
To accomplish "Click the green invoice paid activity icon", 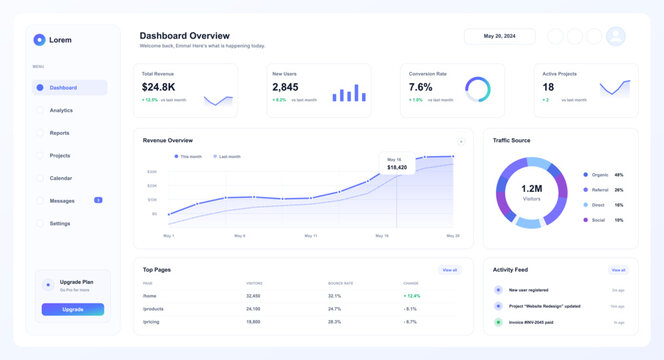I will click(498, 322).
